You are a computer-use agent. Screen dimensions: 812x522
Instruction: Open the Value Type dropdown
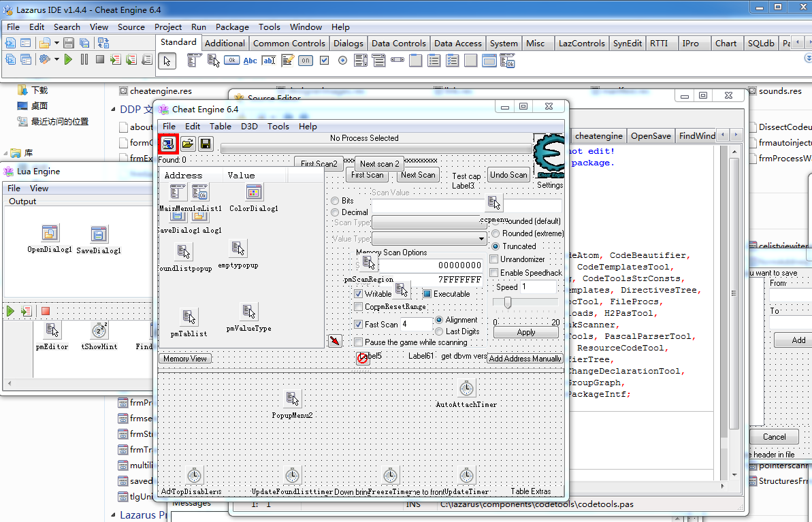tap(429, 239)
